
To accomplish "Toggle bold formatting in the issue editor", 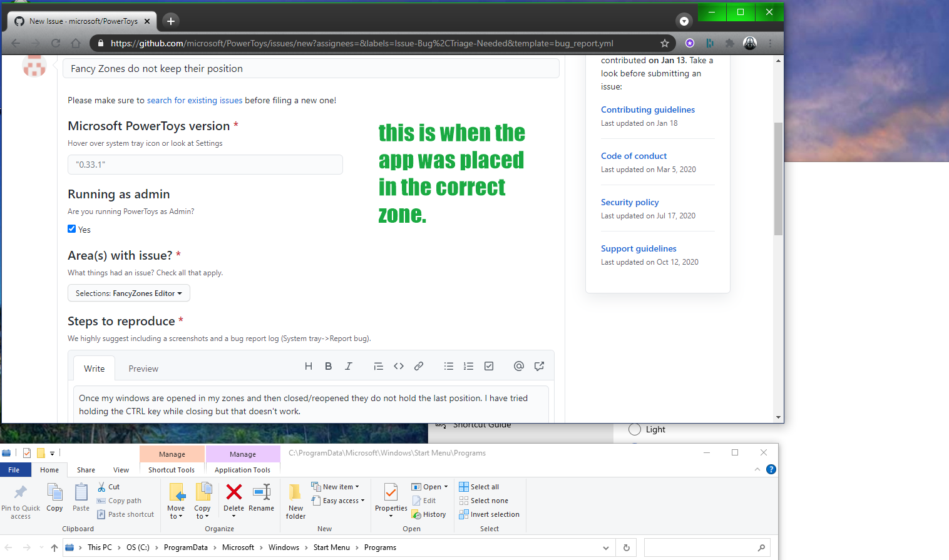I will pyautogui.click(x=328, y=366).
